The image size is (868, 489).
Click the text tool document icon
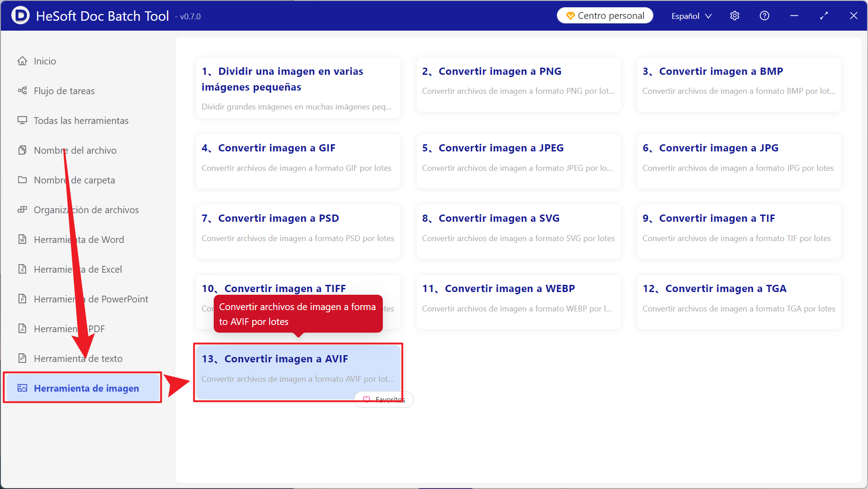click(22, 358)
